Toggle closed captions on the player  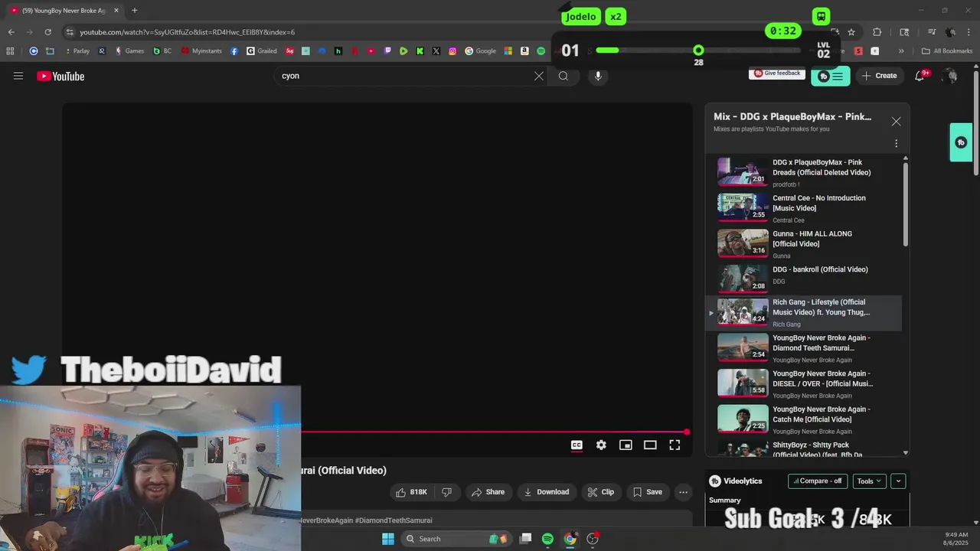[x=577, y=445]
